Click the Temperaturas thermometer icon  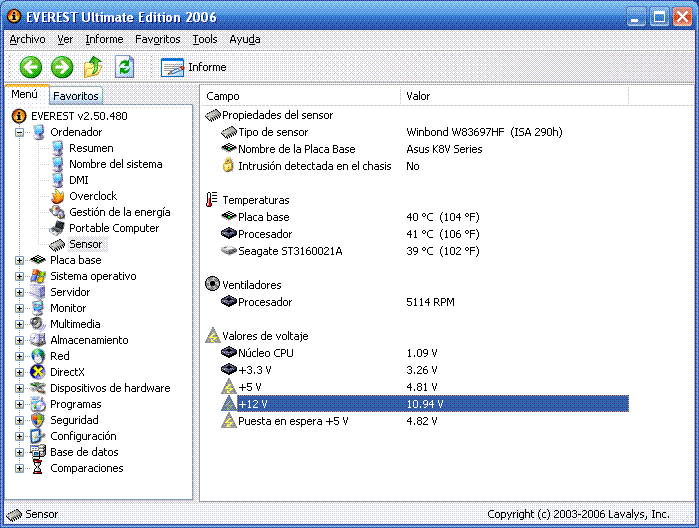pos(212,200)
